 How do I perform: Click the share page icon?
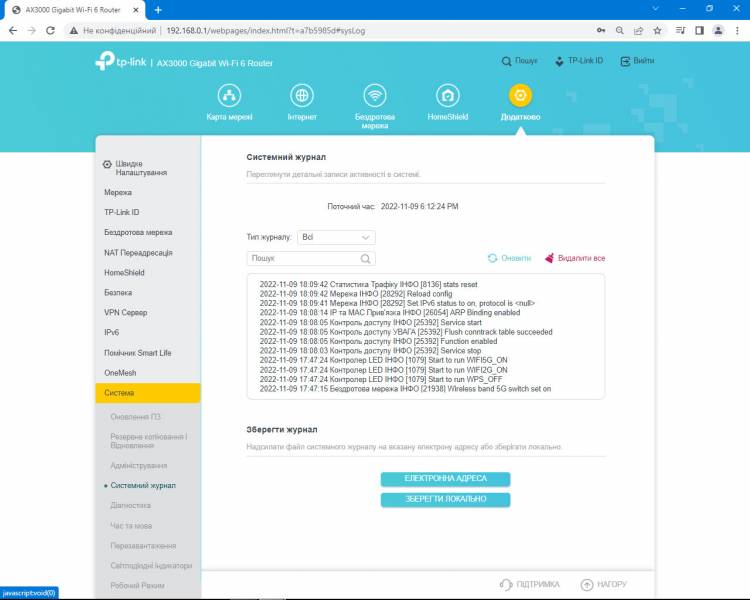pos(639,31)
